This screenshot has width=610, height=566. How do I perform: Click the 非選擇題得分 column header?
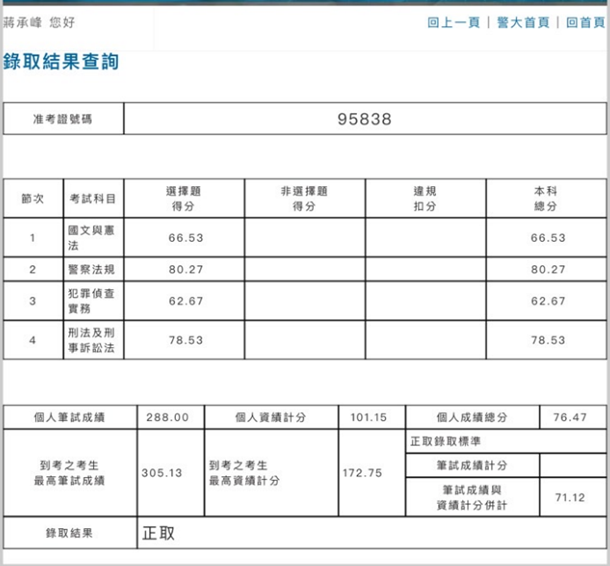click(305, 198)
